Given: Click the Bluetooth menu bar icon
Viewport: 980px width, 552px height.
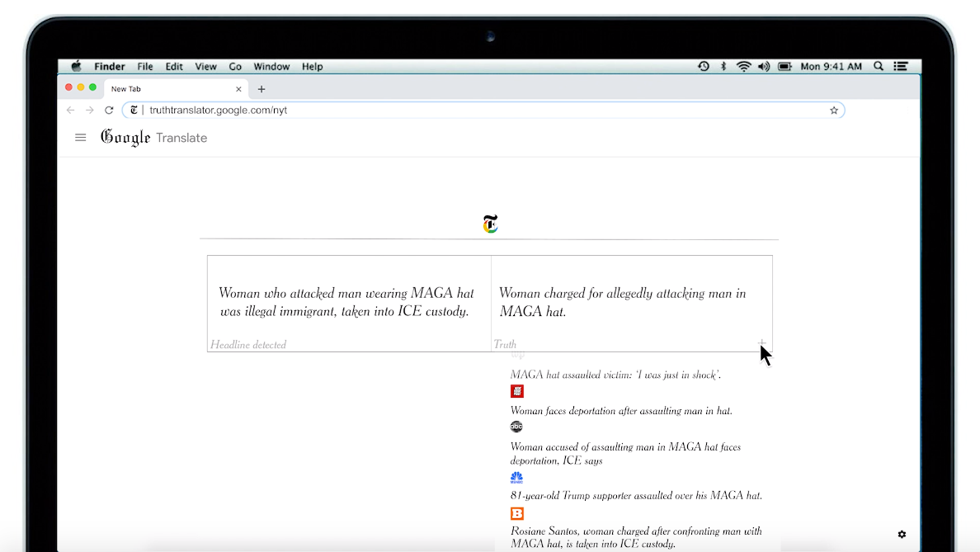Looking at the screenshot, I should click(x=723, y=66).
